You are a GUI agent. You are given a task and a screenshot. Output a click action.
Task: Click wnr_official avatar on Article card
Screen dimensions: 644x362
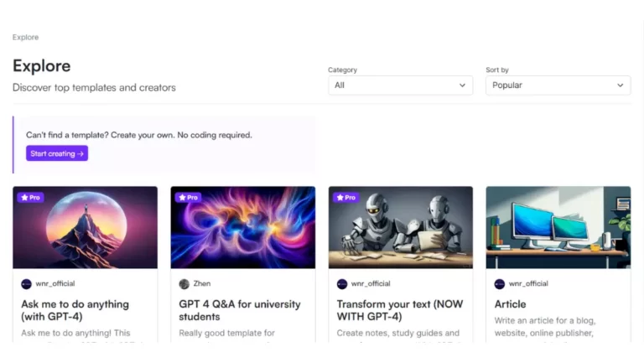[x=499, y=284]
